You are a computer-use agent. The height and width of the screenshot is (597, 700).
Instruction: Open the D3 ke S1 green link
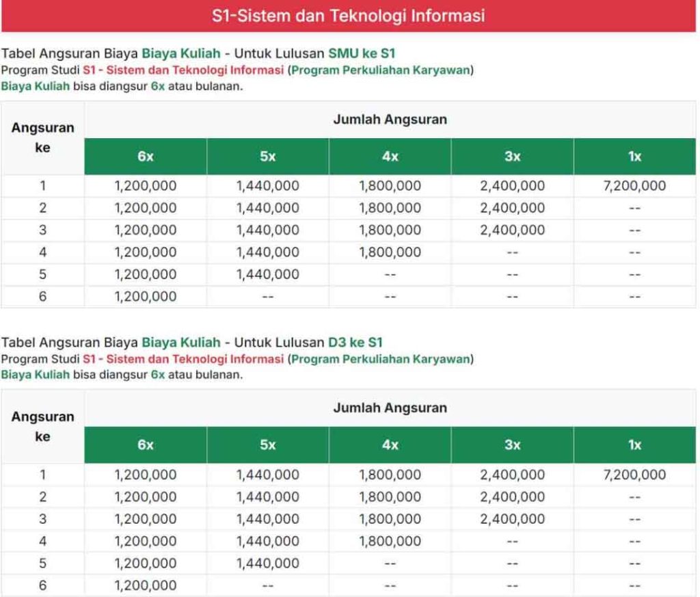pos(355,343)
